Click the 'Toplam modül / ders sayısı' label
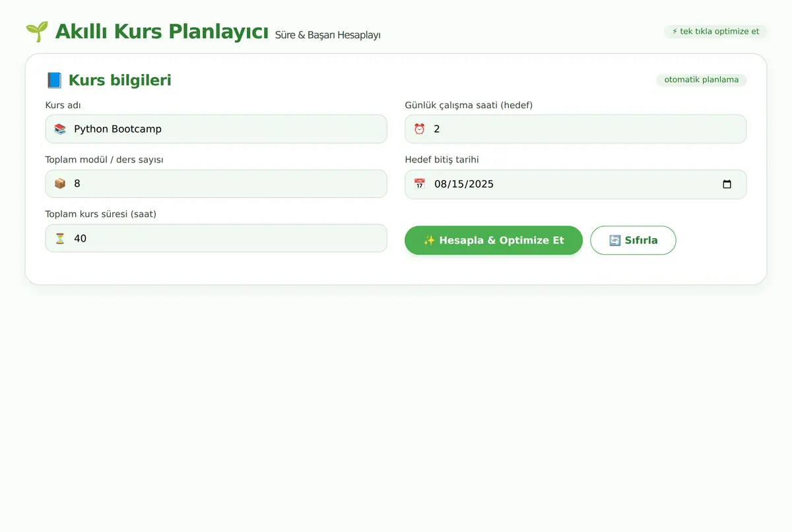The image size is (792, 532). click(x=104, y=160)
